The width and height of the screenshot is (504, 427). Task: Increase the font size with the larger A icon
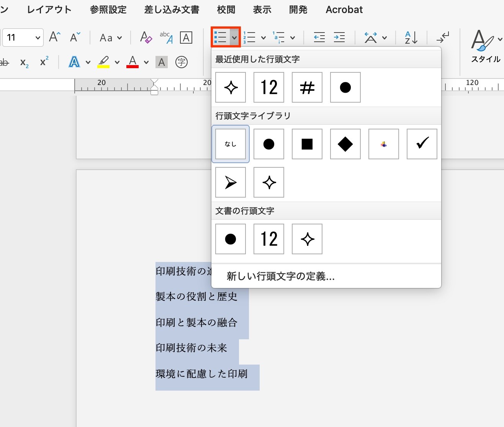point(55,37)
